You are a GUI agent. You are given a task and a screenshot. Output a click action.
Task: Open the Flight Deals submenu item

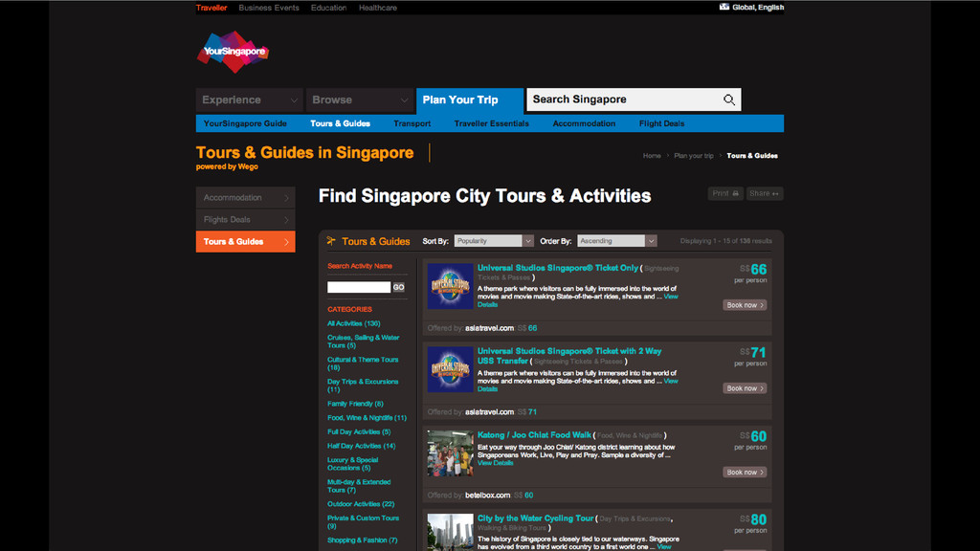click(x=661, y=123)
